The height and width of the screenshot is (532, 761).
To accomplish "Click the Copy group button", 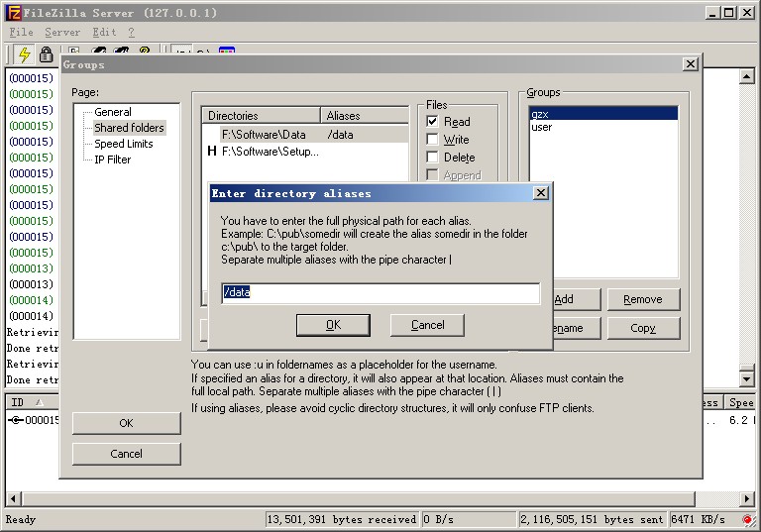I will [643, 329].
